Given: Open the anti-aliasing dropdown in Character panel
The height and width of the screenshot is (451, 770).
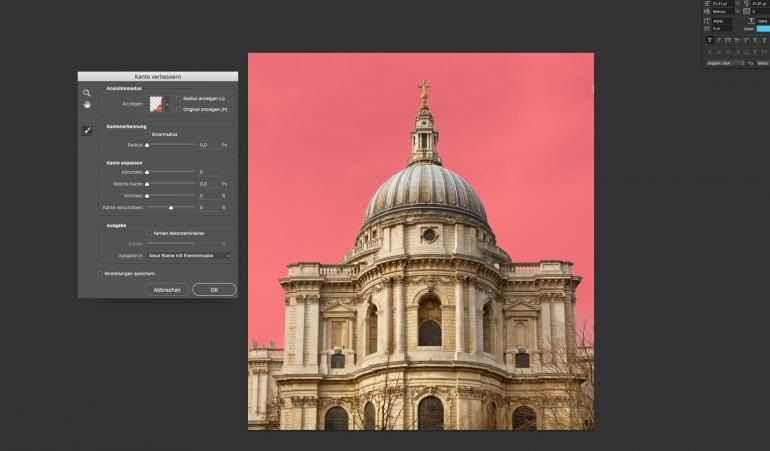Looking at the screenshot, I should 763,63.
